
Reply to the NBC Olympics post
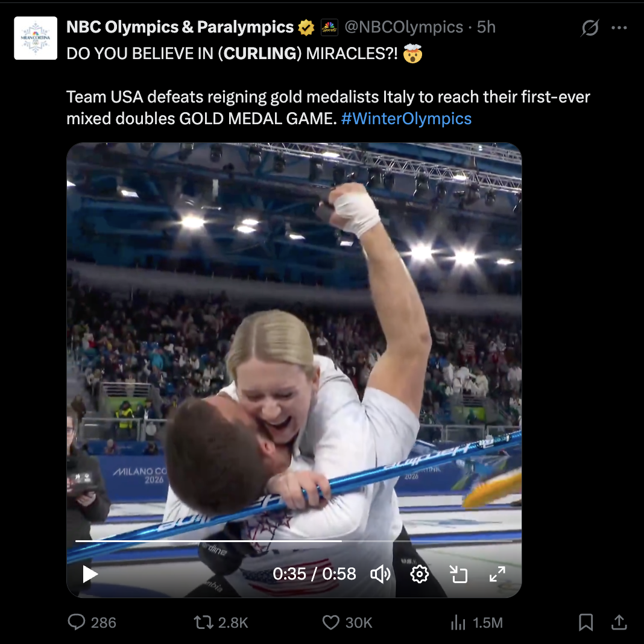pyautogui.click(x=77, y=622)
